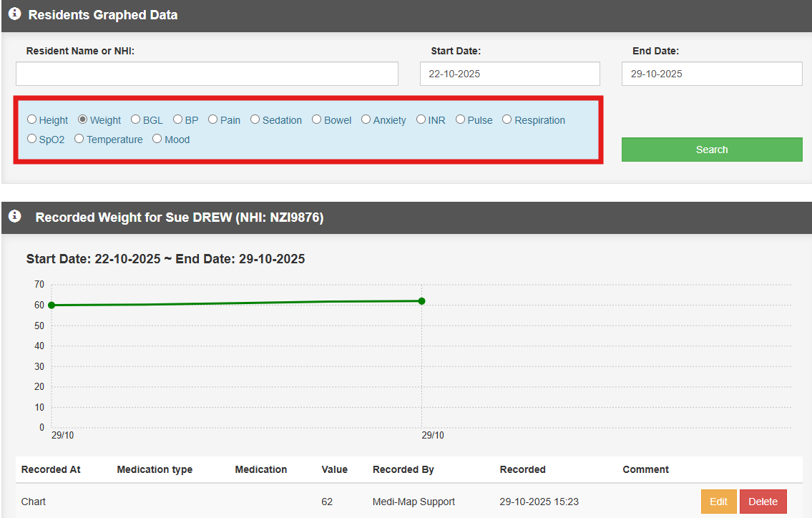Image resolution: width=812 pixels, height=518 pixels.
Task: Choose the Bowel radio option
Action: point(317,120)
